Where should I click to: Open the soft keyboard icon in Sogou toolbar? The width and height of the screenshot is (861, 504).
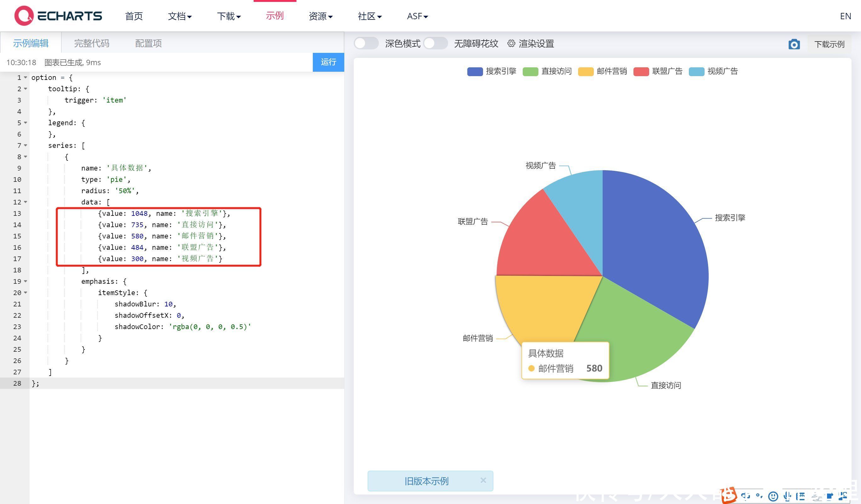point(801,496)
